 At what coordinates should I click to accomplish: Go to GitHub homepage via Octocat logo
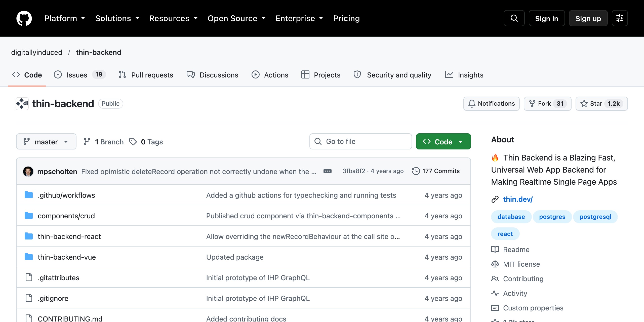[x=24, y=18]
